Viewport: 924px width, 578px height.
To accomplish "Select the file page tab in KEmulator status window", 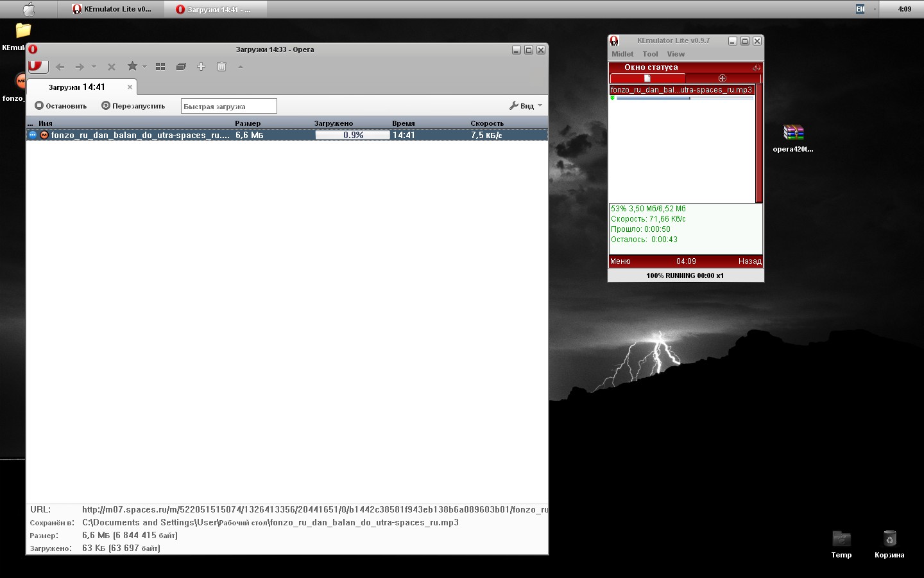I will click(x=647, y=78).
